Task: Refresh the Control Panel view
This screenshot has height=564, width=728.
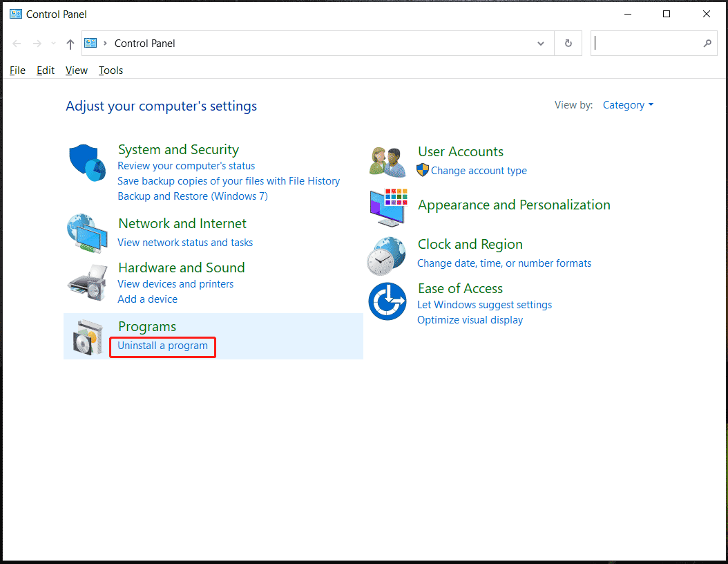Action: coord(568,44)
